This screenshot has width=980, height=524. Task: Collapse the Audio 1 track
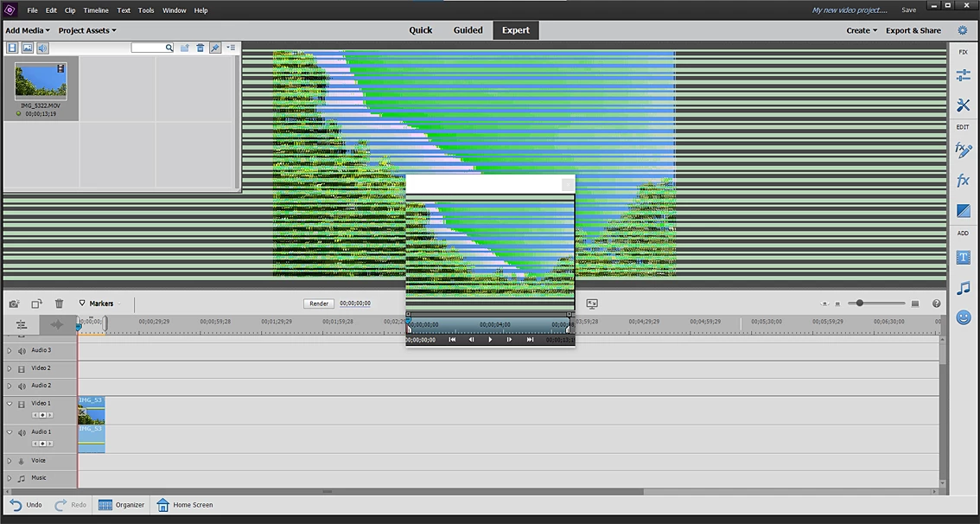pos(10,432)
